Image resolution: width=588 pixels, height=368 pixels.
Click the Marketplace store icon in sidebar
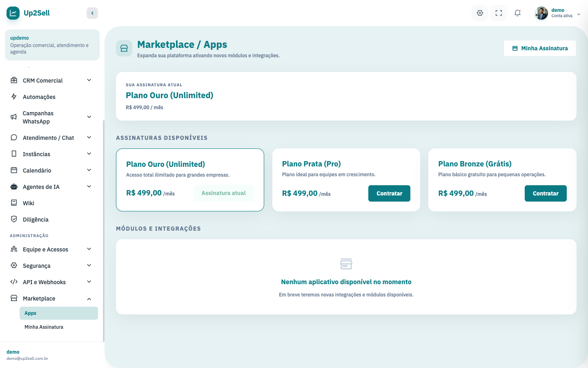(14, 298)
